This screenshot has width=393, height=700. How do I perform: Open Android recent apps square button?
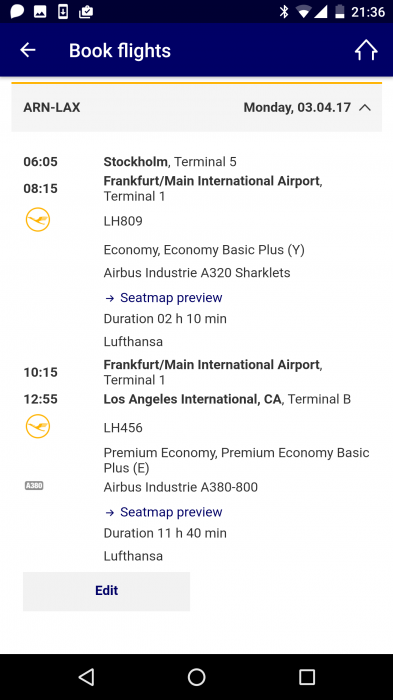tap(307, 677)
